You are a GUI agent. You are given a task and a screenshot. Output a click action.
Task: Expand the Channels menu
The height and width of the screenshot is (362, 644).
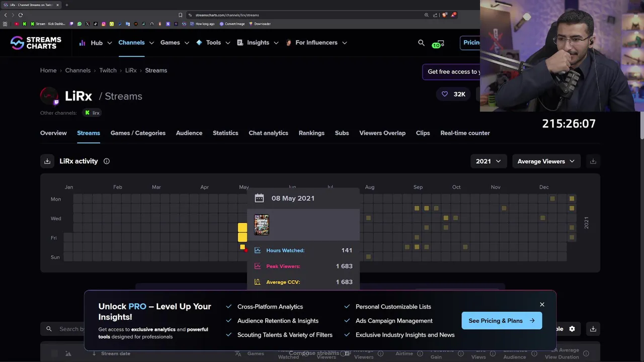136,43
